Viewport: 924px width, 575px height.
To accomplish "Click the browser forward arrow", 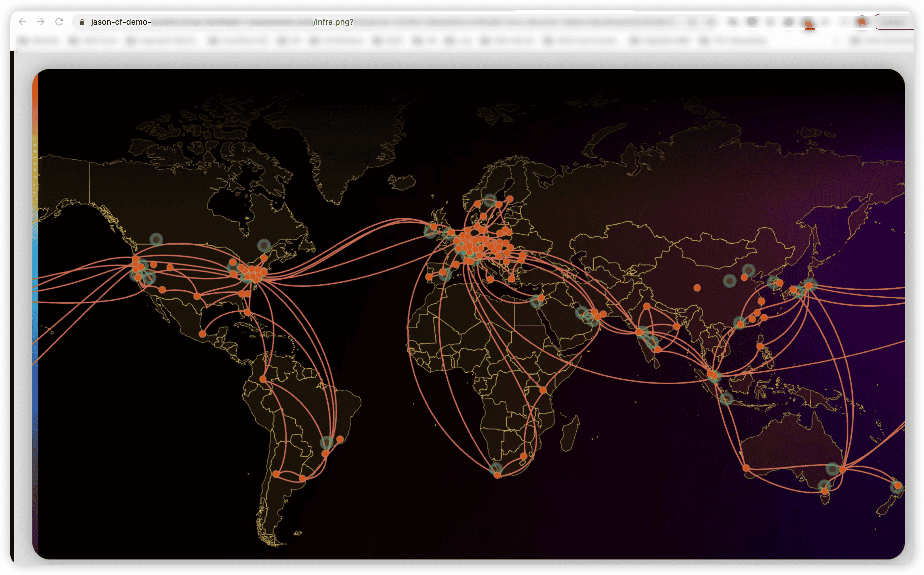I will (41, 22).
